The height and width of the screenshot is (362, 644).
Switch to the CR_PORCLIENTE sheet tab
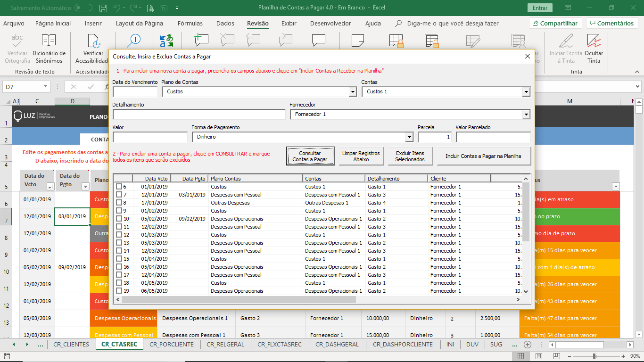[x=172, y=345]
